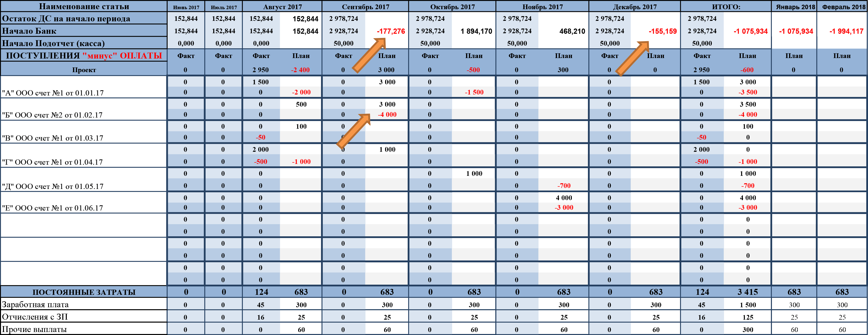Click the "План" subheader under Февраль 2018
Screen dimensions: 868x335
(842, 56)
